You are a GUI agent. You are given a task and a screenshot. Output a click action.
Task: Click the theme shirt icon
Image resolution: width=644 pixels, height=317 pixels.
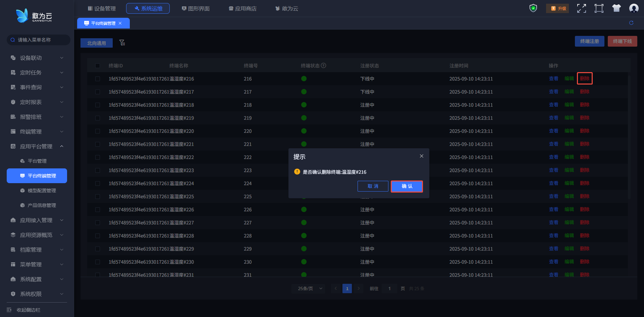point(616,8)
